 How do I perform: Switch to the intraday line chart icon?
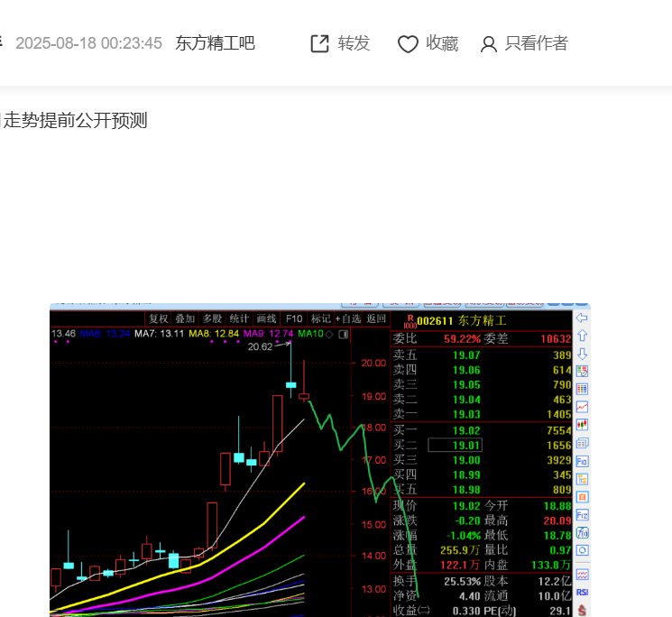coord(582,407)
